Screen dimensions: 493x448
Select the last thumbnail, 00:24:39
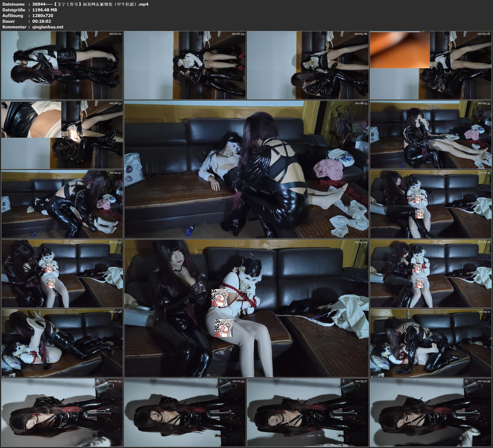[431, 412]
